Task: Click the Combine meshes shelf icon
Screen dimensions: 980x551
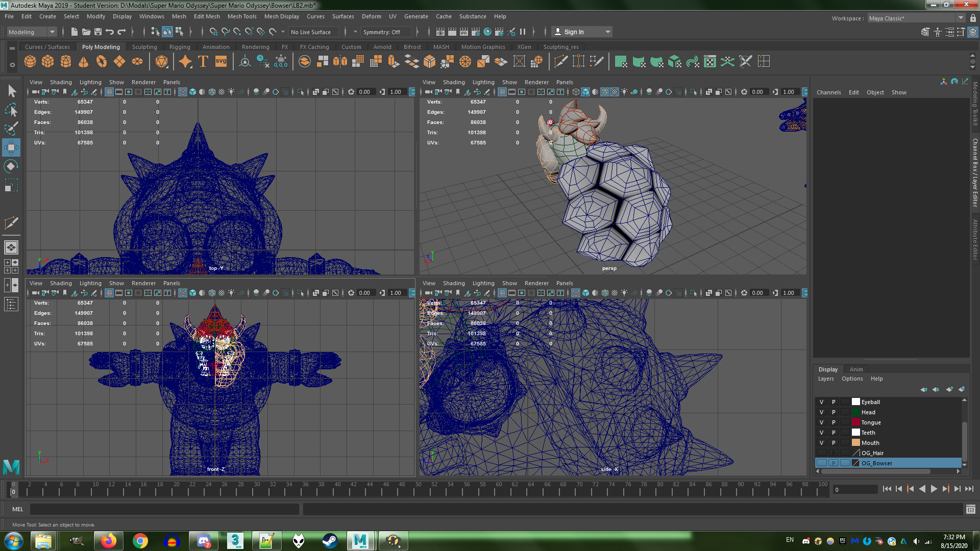Action: tap(305, 62)
